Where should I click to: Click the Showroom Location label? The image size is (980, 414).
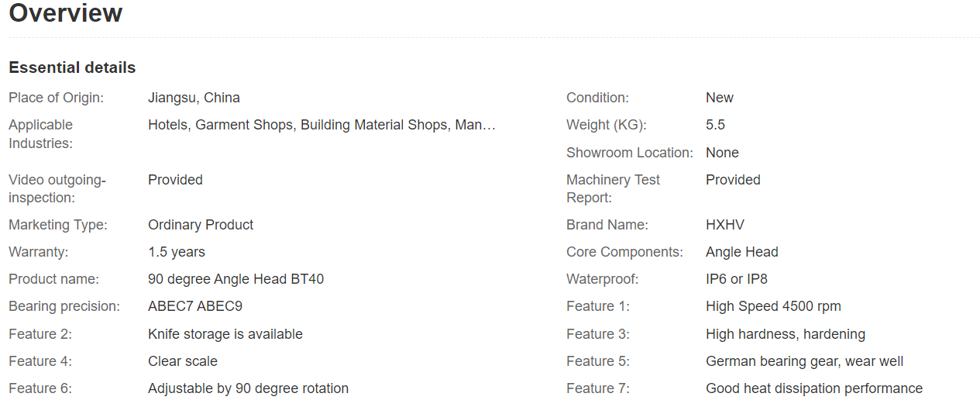[x=629, y=153]
